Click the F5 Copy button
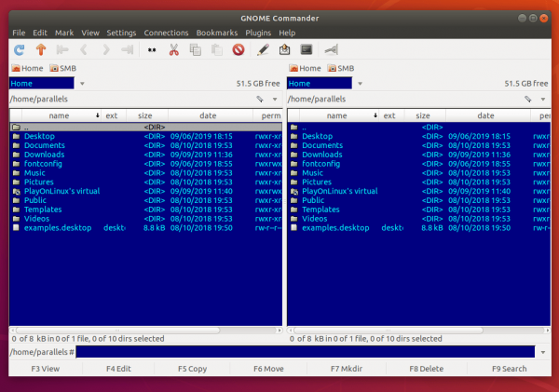Image resolution: width=559 pixels, height=392 pixels. [x=192, y=369]
